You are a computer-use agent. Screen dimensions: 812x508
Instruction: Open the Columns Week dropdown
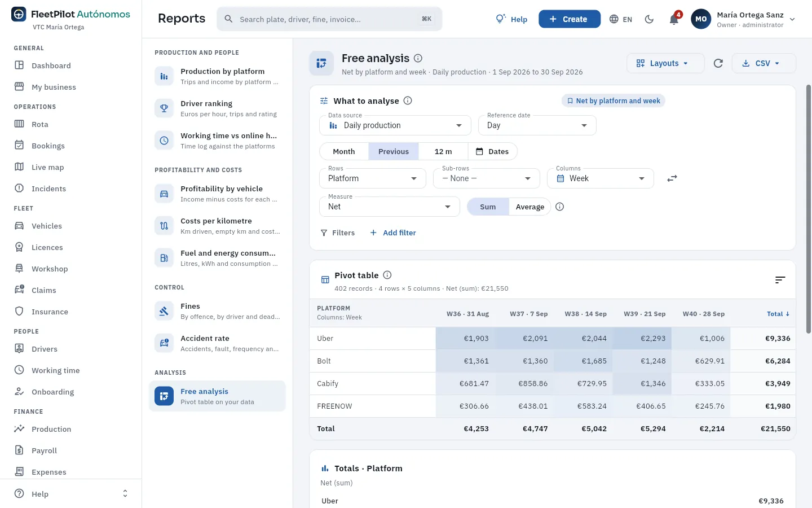[601, 178]
